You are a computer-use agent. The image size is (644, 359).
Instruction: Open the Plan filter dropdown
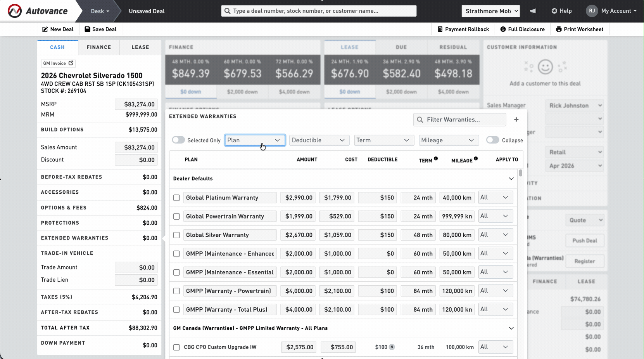click(255, 140)
